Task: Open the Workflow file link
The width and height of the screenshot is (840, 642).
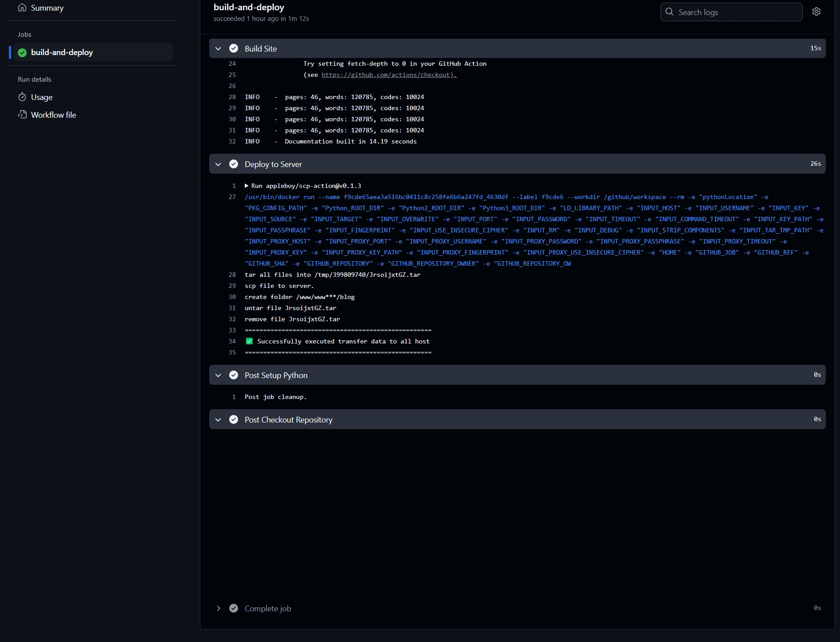Action: click(53, 115)
